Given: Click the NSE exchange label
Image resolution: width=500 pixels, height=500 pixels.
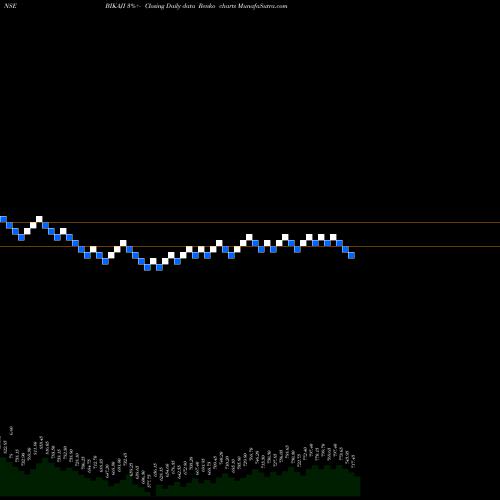Looking at the screenshot, I should [10, 6].
